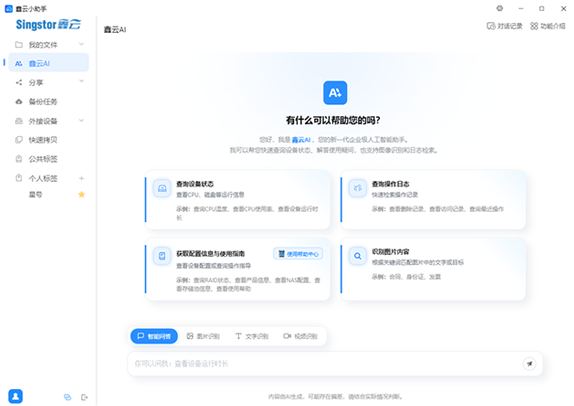This screenshot has height=406, width=574.
Task: Switch to the 图片识别 tab
Action: point(203,336)
